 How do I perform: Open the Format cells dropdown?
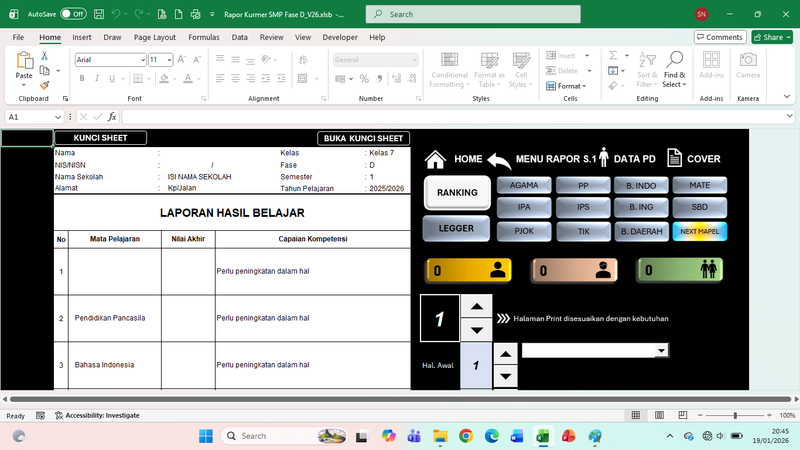pyautogui.click(x=571, y=86)
